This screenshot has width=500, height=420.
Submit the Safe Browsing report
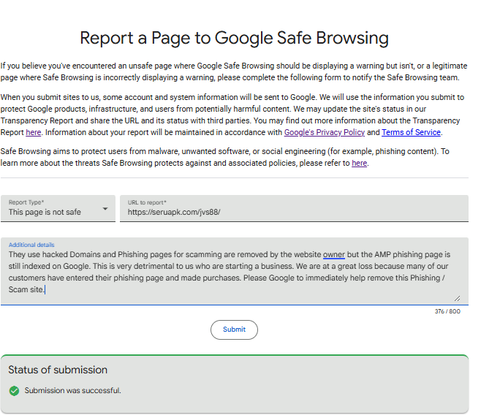click(x=234, y=330)
